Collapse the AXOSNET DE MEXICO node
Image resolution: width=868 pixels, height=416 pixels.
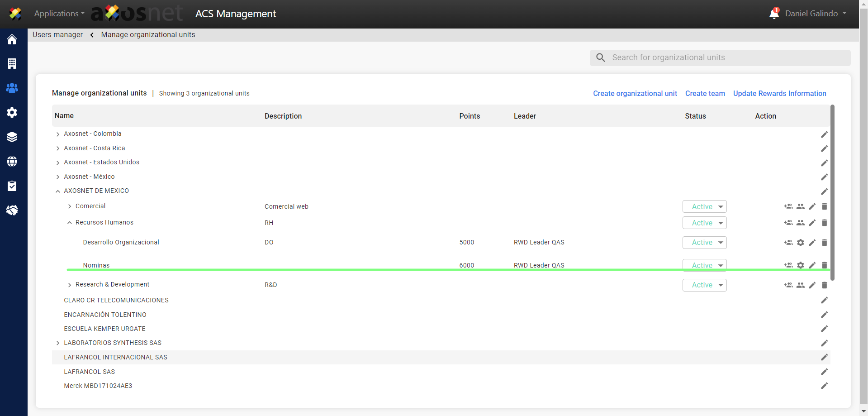click(58, 191)
